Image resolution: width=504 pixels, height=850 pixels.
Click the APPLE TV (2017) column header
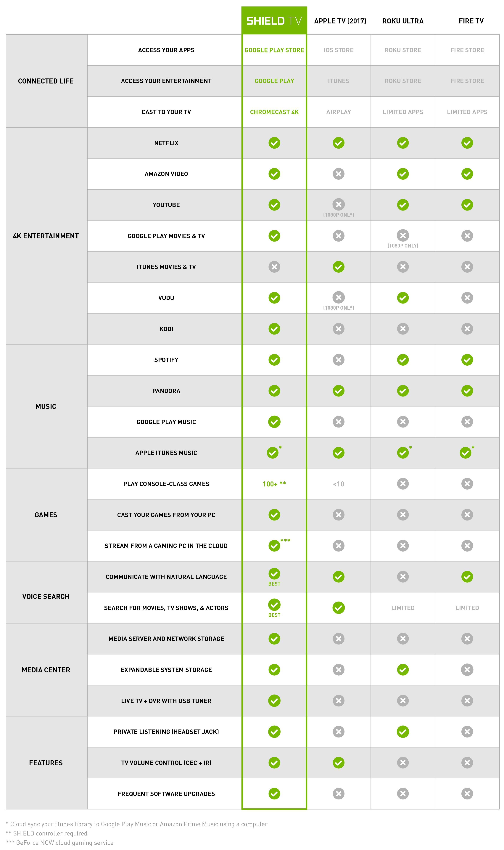pos(340,21)
